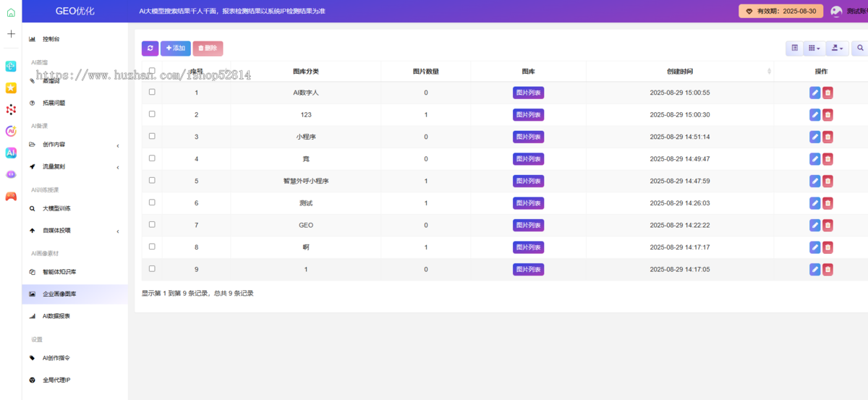Image resolution: width=868 pixels, height=400 pixels.
Task: Delete the 测试 row
Action: click(x=827, y=203)
